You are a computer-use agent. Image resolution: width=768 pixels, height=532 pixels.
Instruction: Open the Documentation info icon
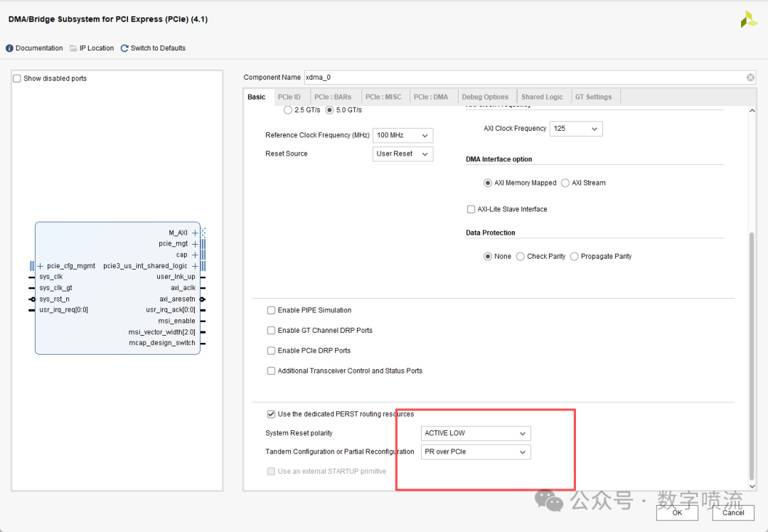pyautogui.click(x=9, y=48)
